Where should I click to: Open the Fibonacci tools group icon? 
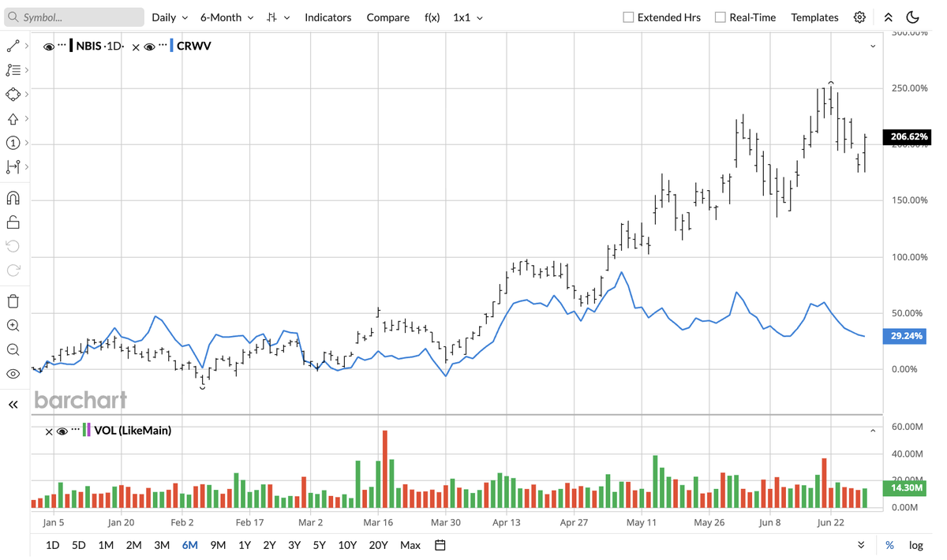tap(13, 70)
